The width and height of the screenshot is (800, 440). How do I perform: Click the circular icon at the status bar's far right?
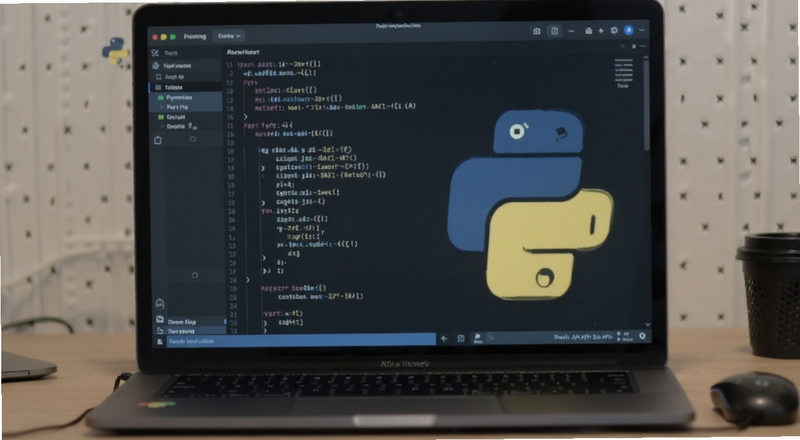tap(642, 336)
